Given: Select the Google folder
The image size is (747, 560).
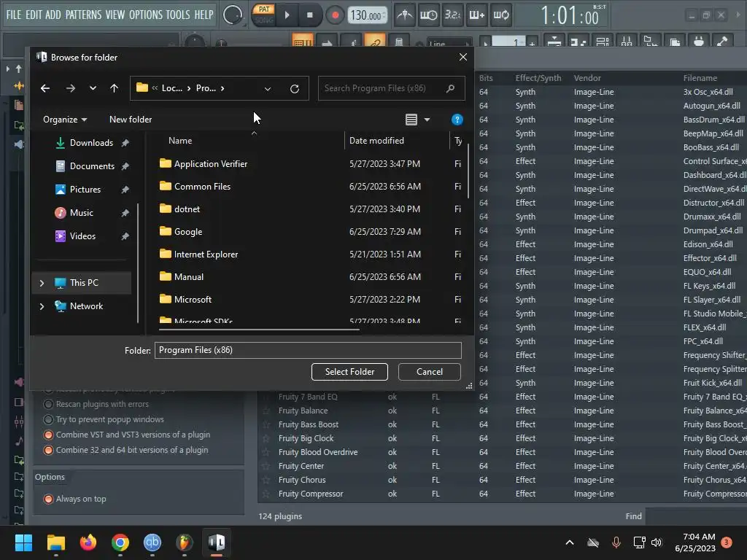Looking at the screenshot, I should pyautogui.click(x=187, y=232).
